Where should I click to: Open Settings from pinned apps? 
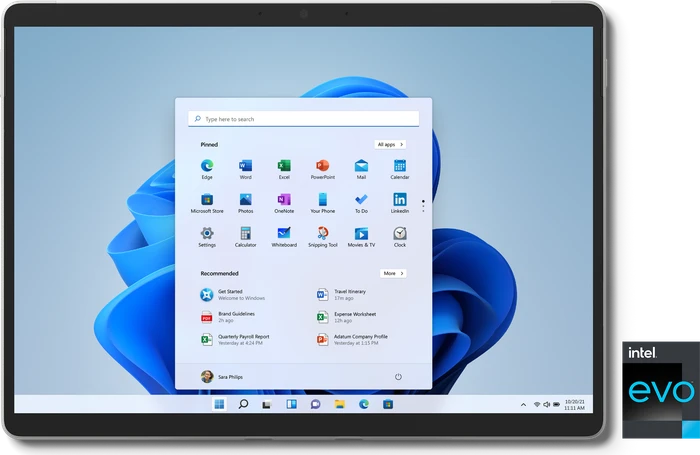207,237
